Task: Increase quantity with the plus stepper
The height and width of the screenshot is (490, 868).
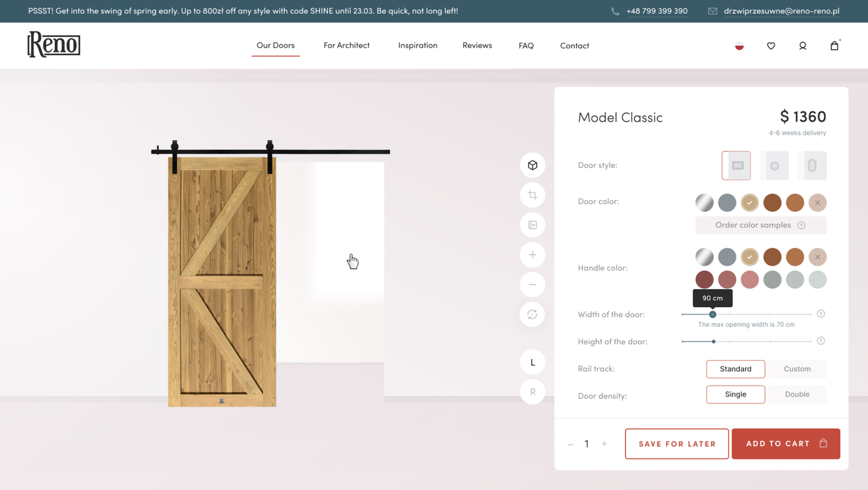Action: pyautogui.click(x=604, y=444)
